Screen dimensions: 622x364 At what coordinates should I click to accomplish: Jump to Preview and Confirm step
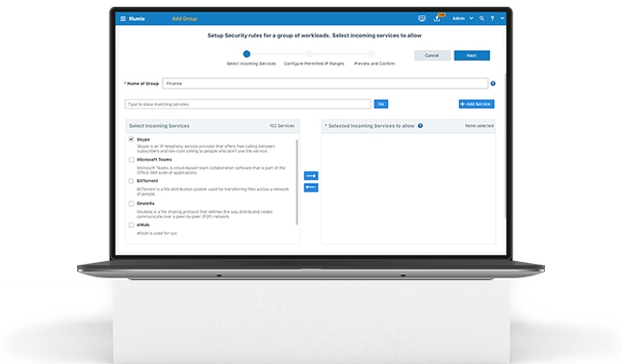coord(372,54)
